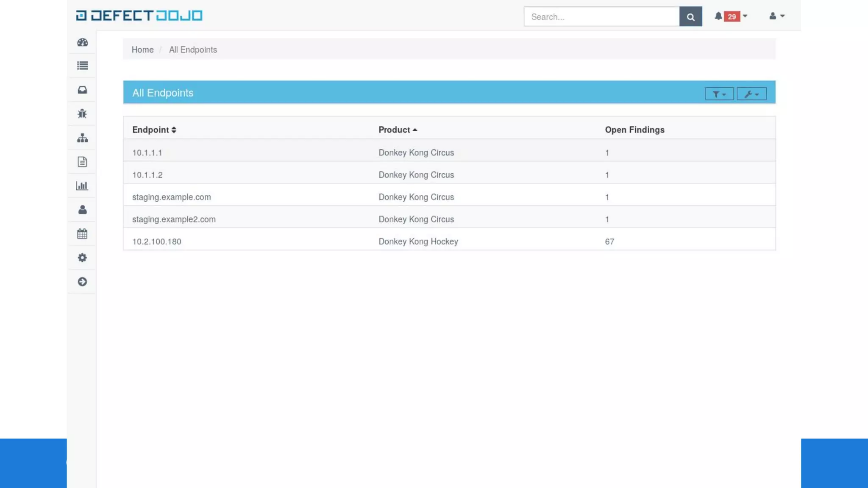The width and height of the screenshot is (868, 488).
Task: Open the user account dropdown
Action: [x=776, y=16]
